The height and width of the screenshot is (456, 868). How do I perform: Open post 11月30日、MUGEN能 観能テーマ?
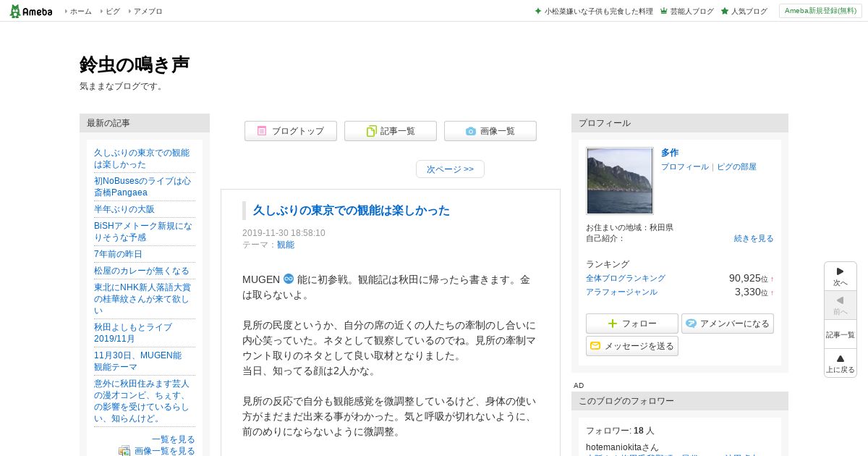(138, 361)
